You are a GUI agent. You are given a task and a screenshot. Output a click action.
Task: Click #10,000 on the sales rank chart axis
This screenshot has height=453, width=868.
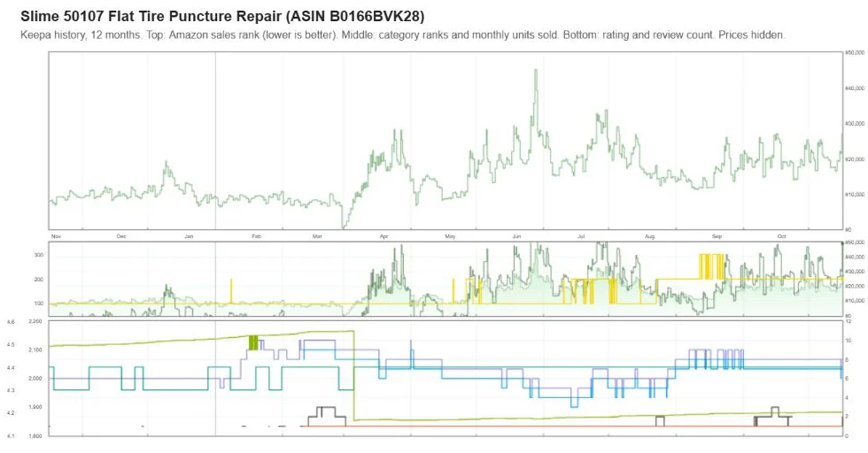coord(856,195)
